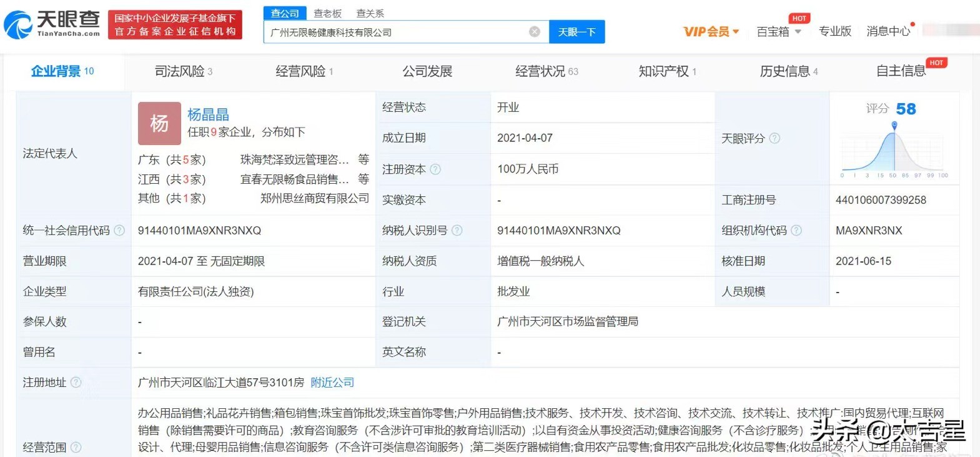980x457 pixels.
Task: Click the help icon next to 纳税人识别号
Action: point(457,231)
